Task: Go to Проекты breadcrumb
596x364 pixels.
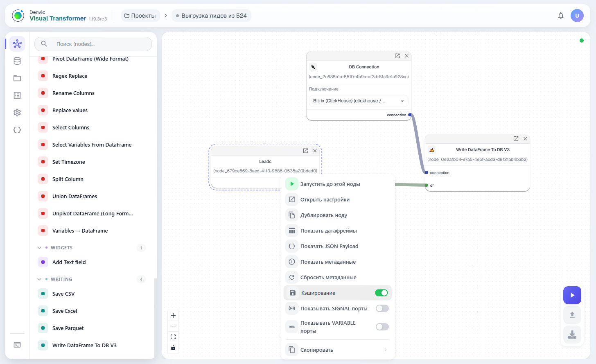Action: point(140,16)
